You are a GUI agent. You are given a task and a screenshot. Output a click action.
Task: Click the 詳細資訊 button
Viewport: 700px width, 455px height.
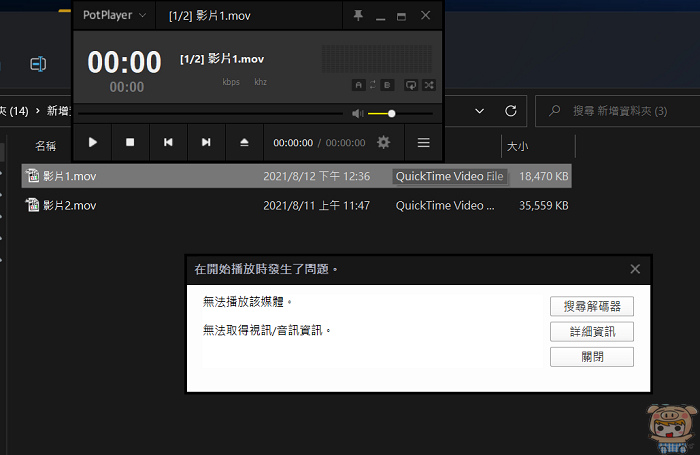point(591,331)
